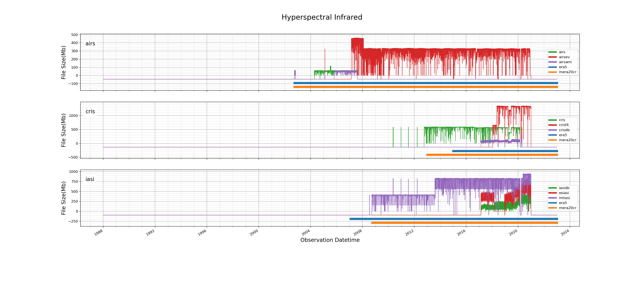644x283 pixels.
Task: Click the red airsev legend swatch
Action: 553,57
